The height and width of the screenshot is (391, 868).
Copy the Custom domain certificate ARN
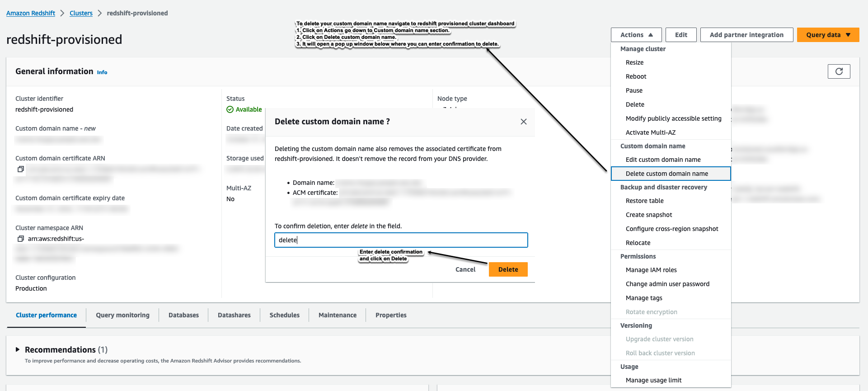point(20,169)
